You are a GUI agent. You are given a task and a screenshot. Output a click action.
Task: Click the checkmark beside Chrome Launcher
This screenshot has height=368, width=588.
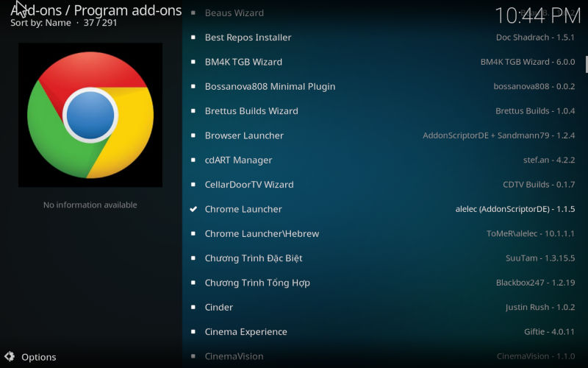(193, 209)
